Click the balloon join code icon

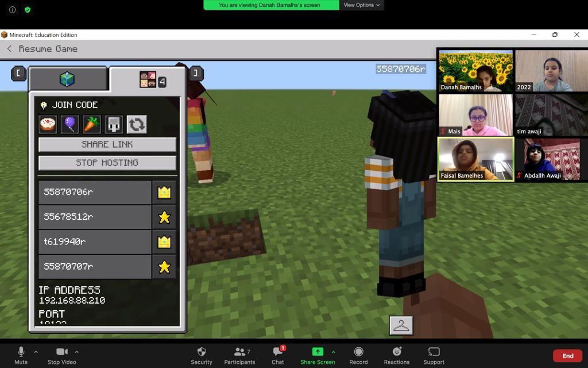tap(70, 124)
